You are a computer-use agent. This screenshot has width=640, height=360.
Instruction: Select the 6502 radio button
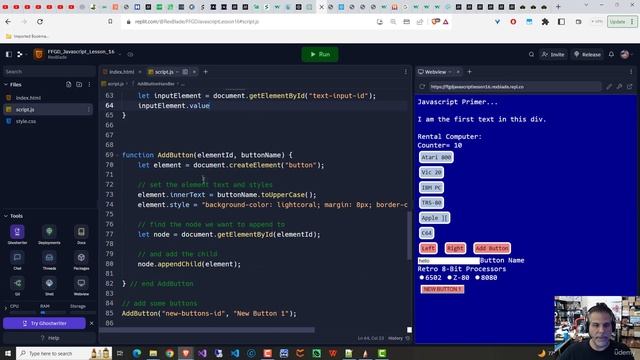pos(422,278)
